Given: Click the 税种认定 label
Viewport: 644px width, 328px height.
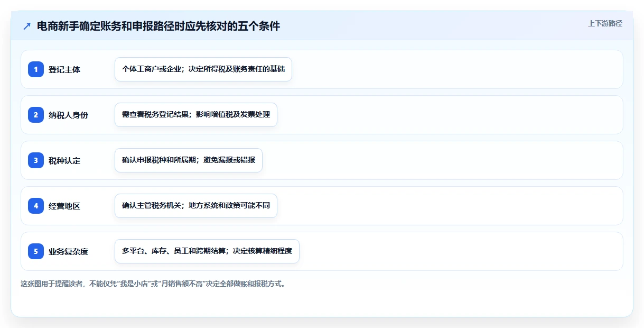Looking at the screenshot, I should click(x=64, y=160).
